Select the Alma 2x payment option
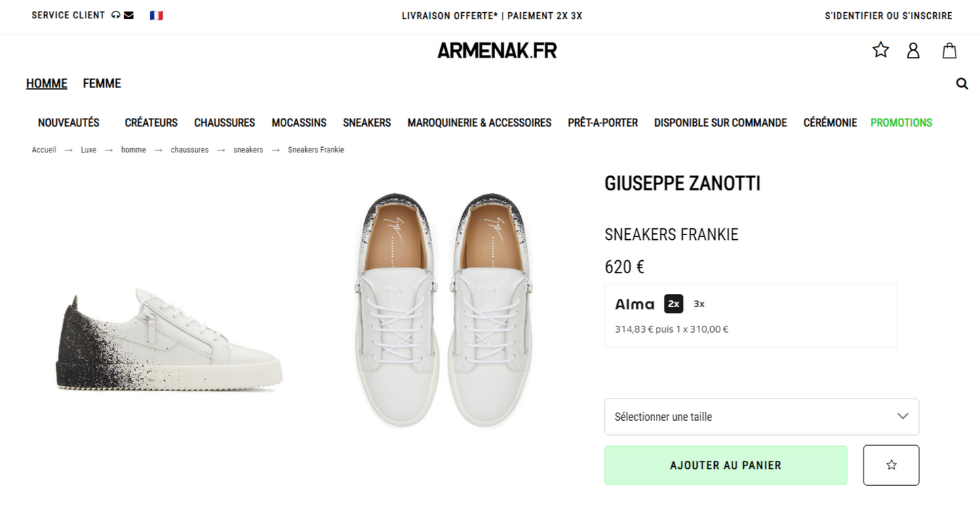The width and height of the screenshot is (980, 513). (x=673, y=304)
